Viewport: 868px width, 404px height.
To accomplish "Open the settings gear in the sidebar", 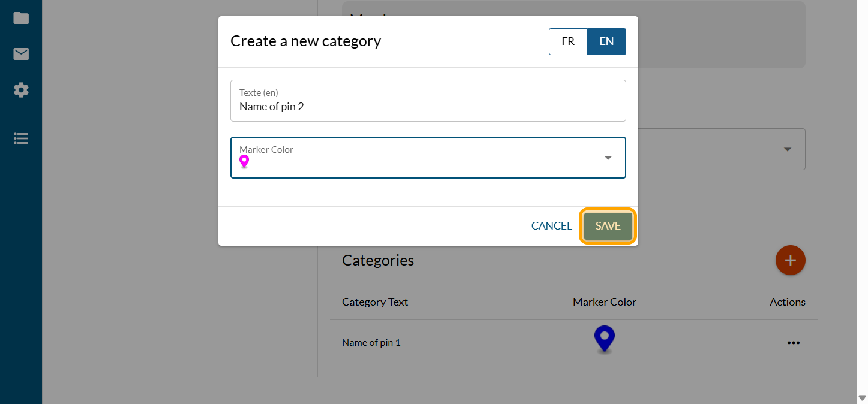I will (21, 91).
